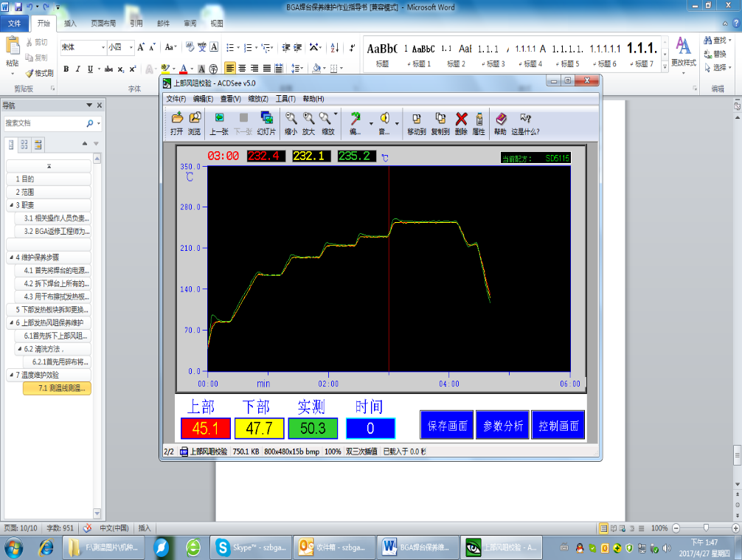Click the ACDSee Open (打开) toolbar icon
This screenshot has height=560, width=742.
(x=176, y=118)
